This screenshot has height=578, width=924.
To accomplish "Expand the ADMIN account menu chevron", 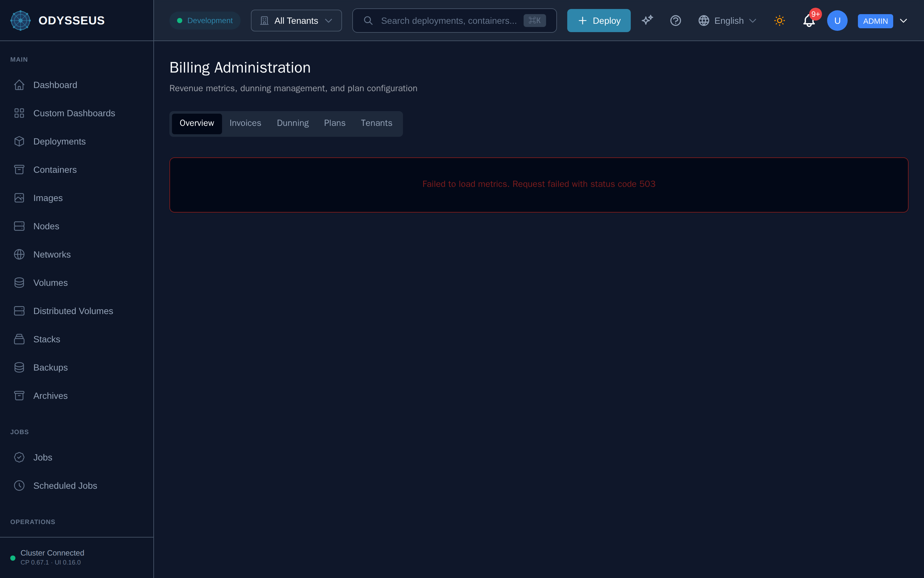I will pyautogui.click(x=903, y=21).
